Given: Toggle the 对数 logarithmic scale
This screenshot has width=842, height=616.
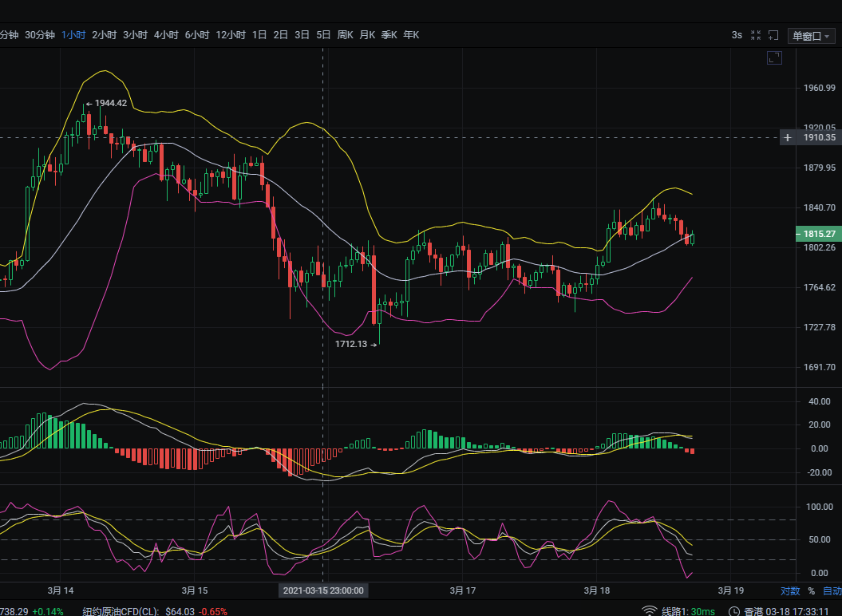Looking at the screenshot, I should pos(789,591).
